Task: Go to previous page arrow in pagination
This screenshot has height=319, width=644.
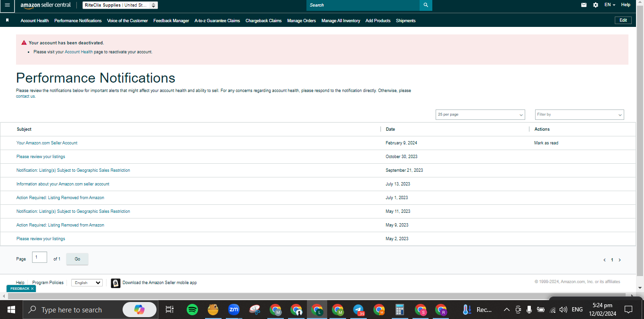Action: click(604, 260)
